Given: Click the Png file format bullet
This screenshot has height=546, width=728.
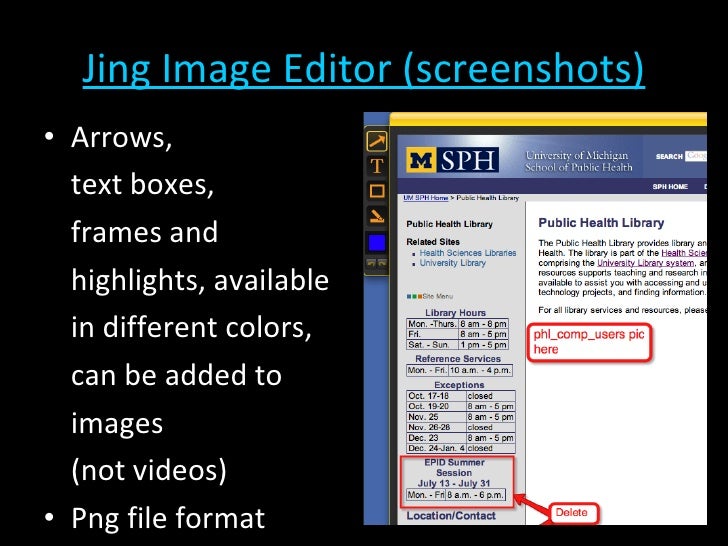Looking at the screenshot, I should pyautogui.click(x=168, y=519).
